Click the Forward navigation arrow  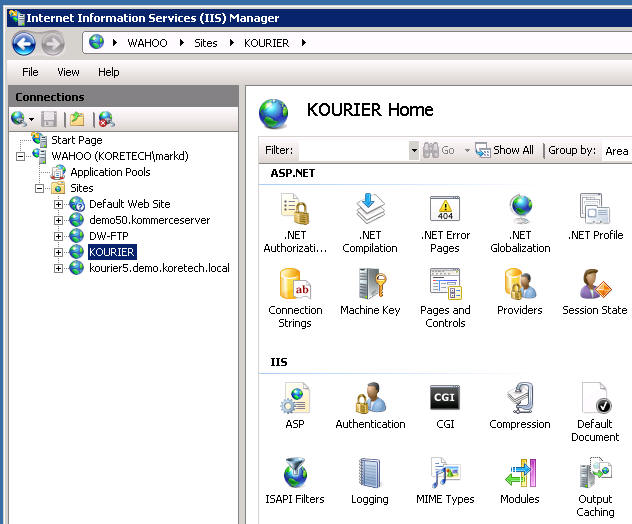click(53, 43)
